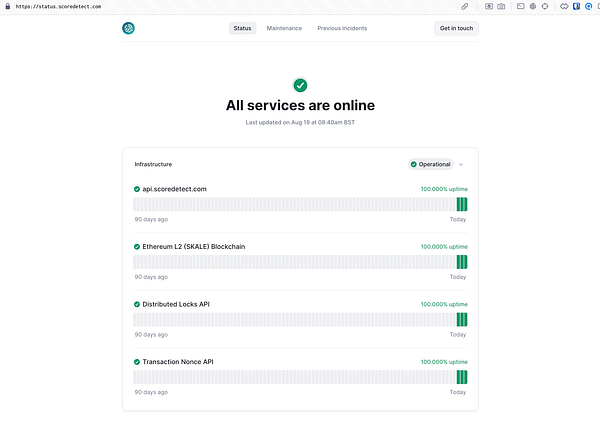Click the Get in touch button

(456, 28)
